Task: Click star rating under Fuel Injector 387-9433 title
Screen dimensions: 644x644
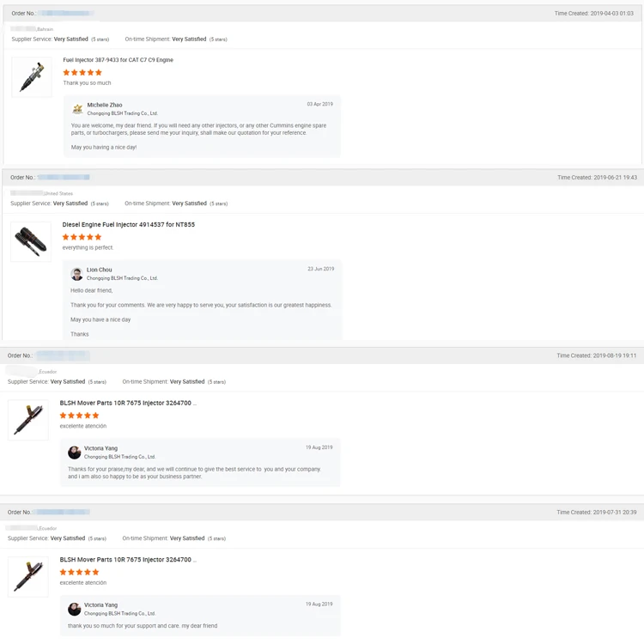Action: [82, 73]
